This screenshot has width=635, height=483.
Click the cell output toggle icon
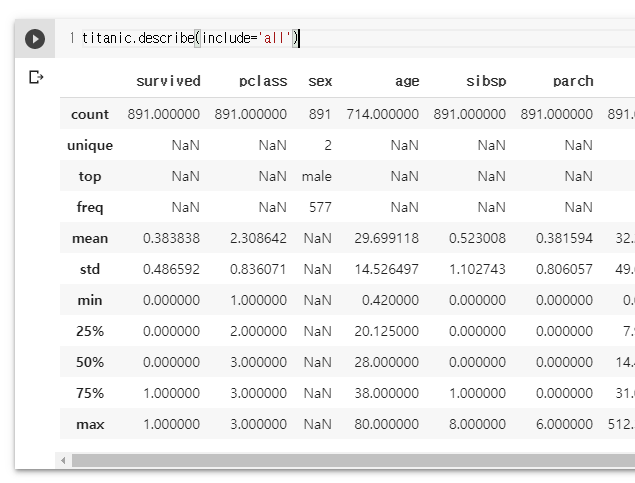click(36, 77)
